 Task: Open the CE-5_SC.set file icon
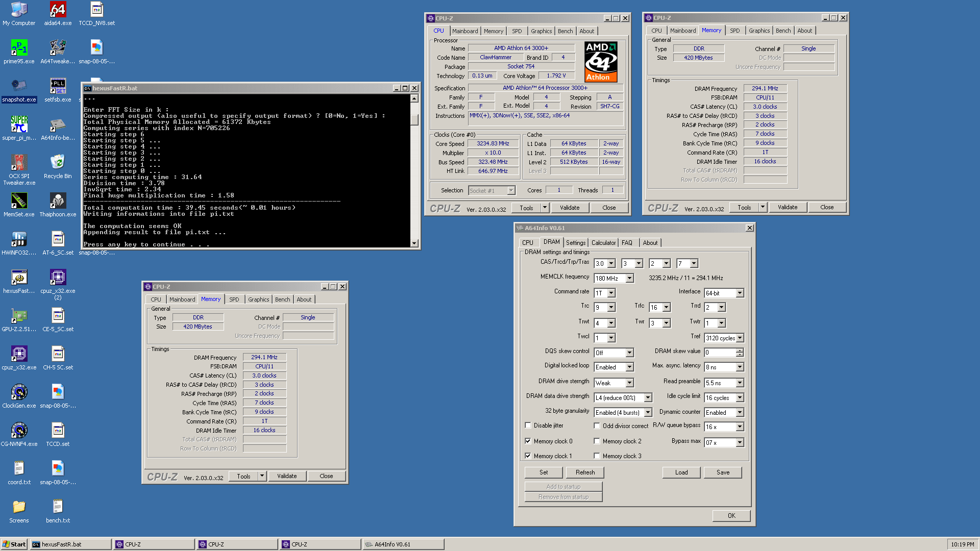58,320
